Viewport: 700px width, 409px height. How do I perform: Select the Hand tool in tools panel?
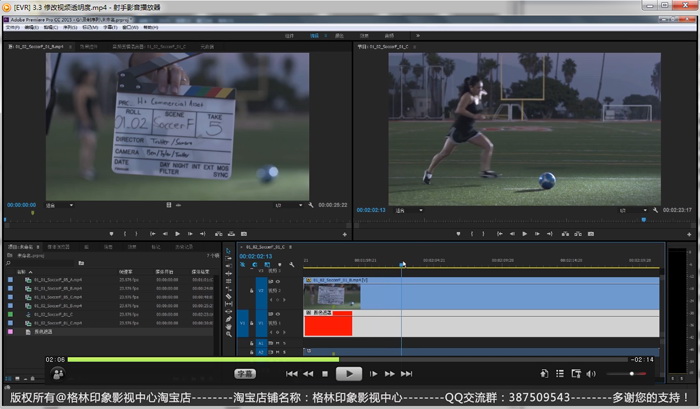click(x=228, y=326)
